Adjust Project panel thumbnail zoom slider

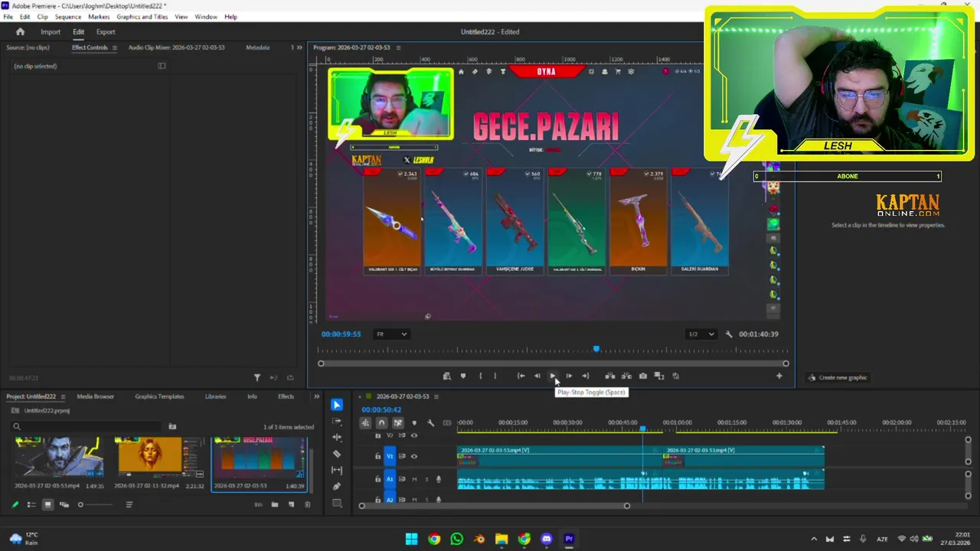[x=96, y=504]
